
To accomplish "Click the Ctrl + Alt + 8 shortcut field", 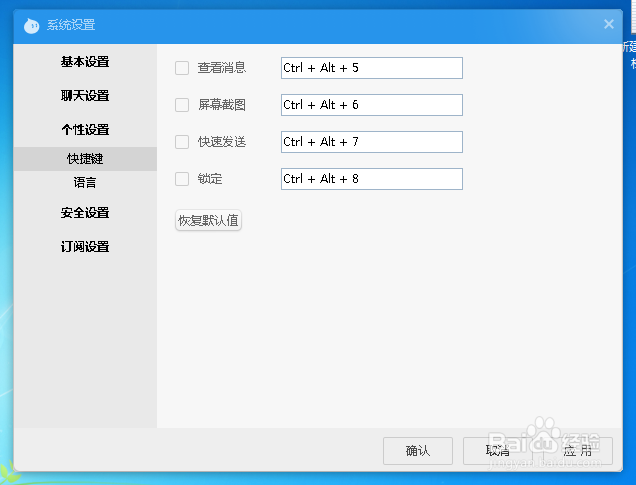I will [x=372, y=179].
